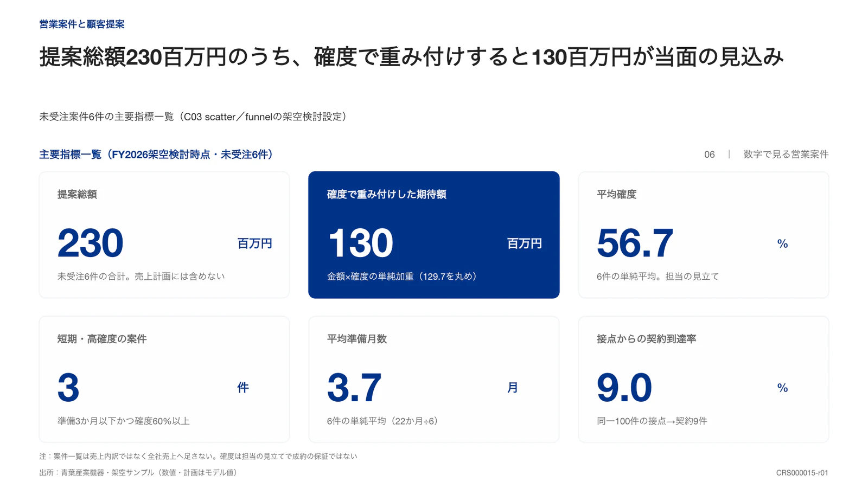The height and width of the screenshot is (488, 868).
Task: Click the 平均準備月数 card title
Action: pos(356,339)
